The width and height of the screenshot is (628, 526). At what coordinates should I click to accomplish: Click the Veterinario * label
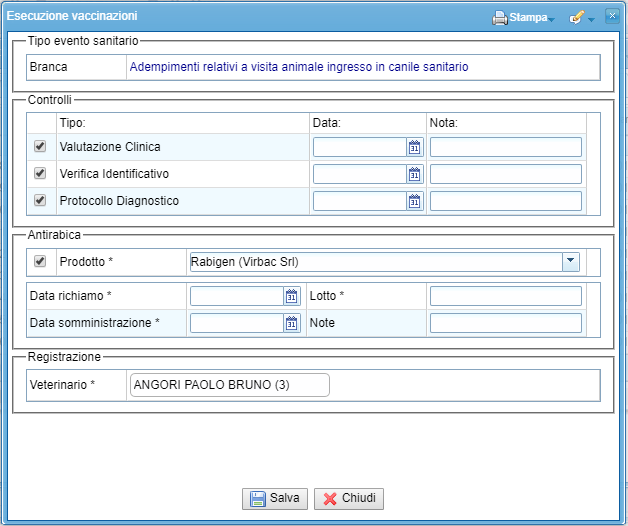click(62, 385)
